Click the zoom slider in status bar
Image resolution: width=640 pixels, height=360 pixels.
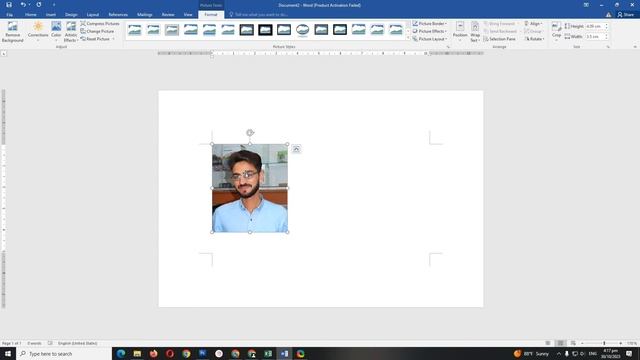(x=604, y=343)
